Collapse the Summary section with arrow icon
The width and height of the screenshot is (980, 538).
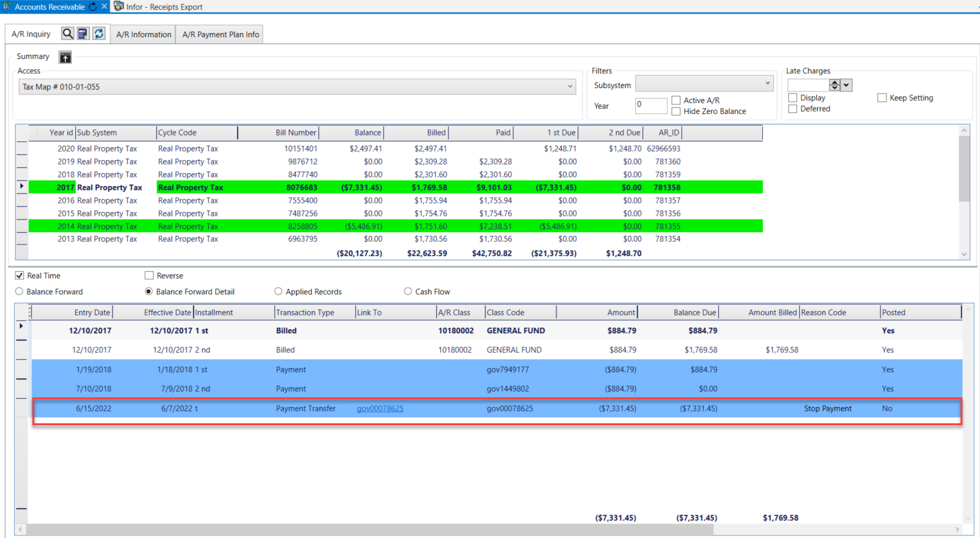coord(65,57)
